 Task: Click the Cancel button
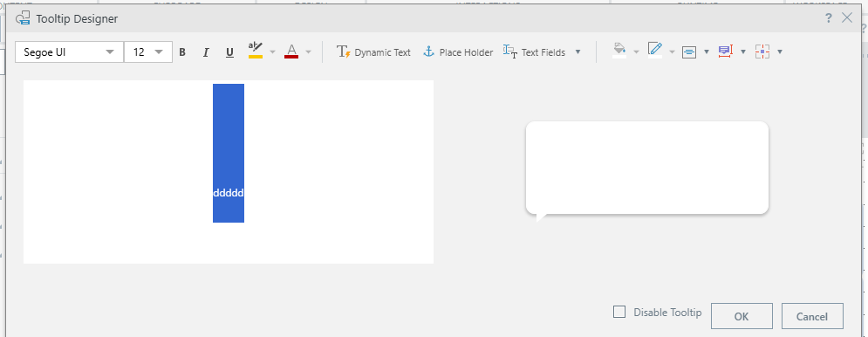(812, 317)
